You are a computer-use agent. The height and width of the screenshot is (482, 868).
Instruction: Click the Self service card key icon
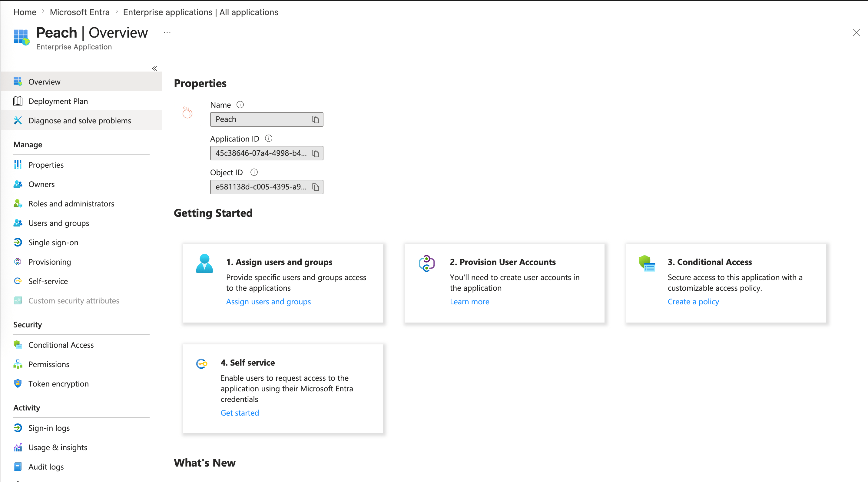201,363
